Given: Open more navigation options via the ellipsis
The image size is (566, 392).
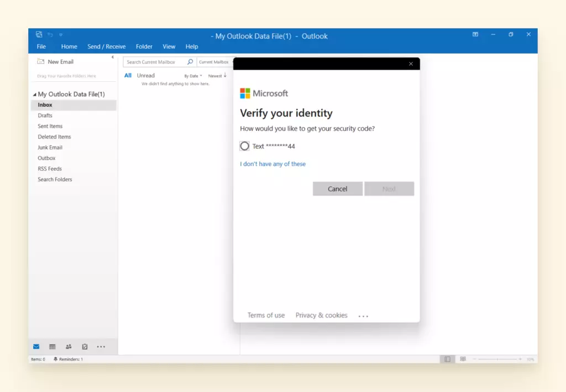Looking at the screenshot, I should coord(101,347).
